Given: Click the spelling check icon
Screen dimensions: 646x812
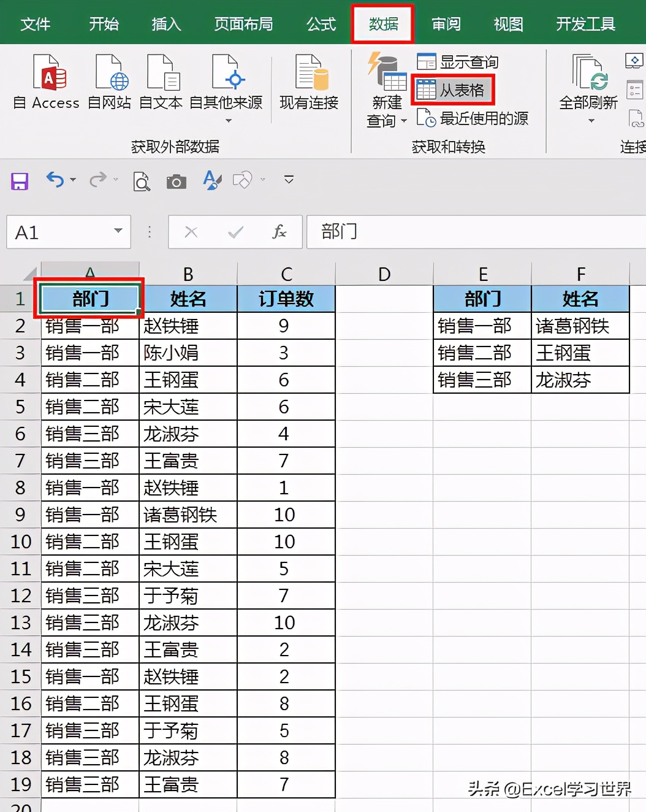Looking at the screenshot, I should 212,180.
